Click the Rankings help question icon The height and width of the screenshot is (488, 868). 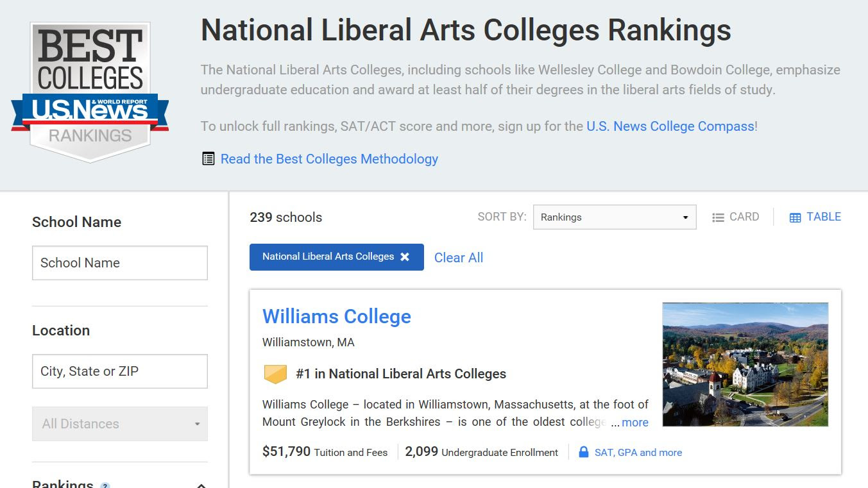105,485
